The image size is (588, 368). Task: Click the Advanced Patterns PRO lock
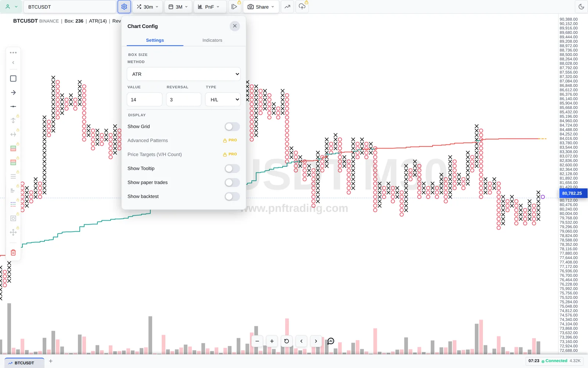coord(230,140)
